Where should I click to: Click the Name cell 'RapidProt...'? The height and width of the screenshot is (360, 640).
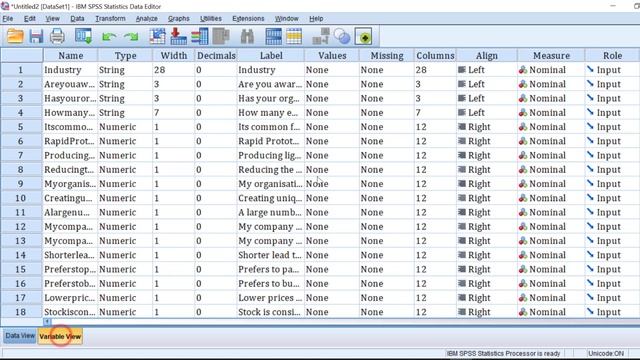[71, 141]
